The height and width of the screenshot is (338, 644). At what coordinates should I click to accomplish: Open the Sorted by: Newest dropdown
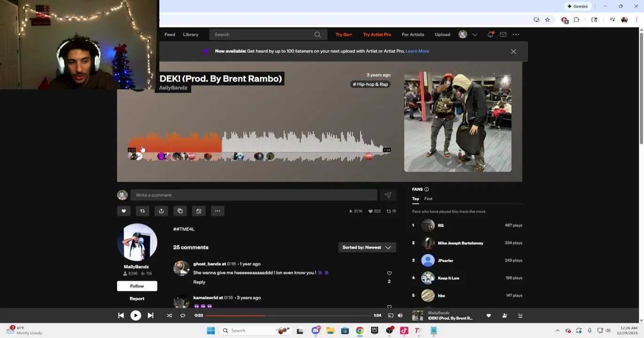point(367,248)
